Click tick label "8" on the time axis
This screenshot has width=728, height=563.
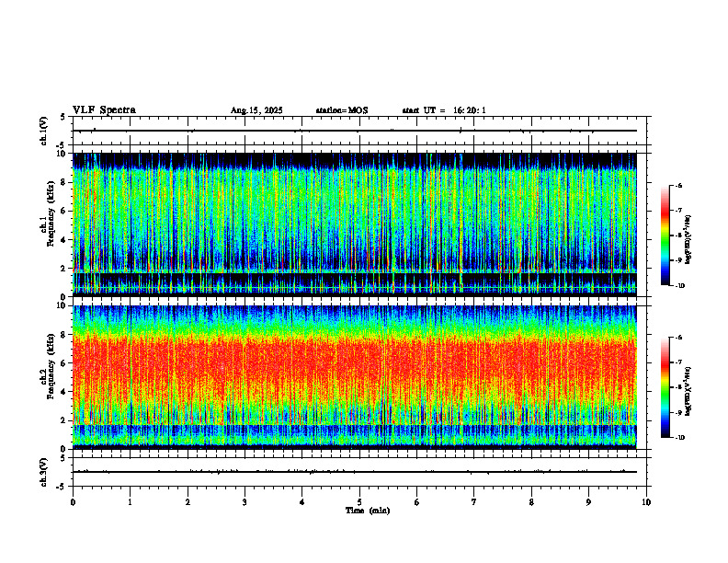click(531, 502)
